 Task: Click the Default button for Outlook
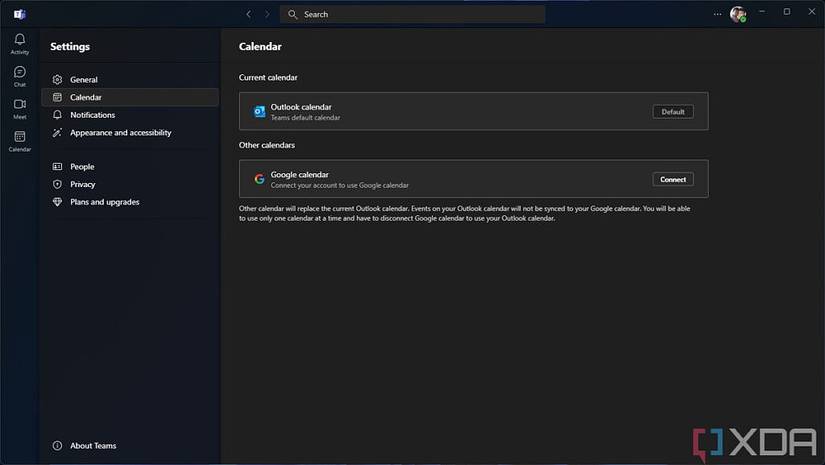point(673,112)
